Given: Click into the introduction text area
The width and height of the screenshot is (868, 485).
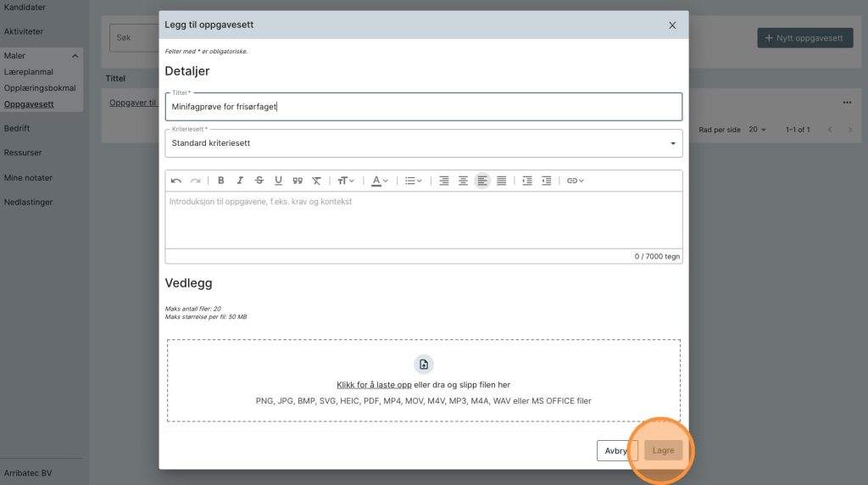Looking at the screenshot, I should click(x=424, y=220).
